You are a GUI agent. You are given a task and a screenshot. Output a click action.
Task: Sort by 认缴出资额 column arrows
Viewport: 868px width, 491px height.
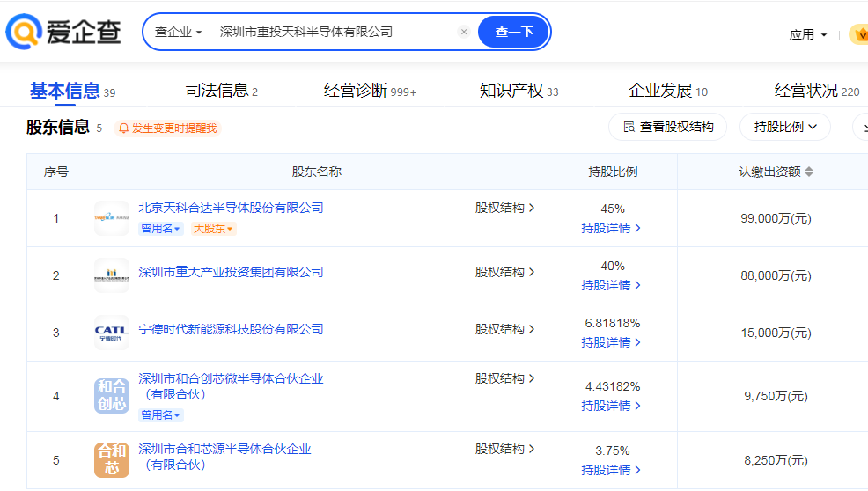[x=809, y=172]
